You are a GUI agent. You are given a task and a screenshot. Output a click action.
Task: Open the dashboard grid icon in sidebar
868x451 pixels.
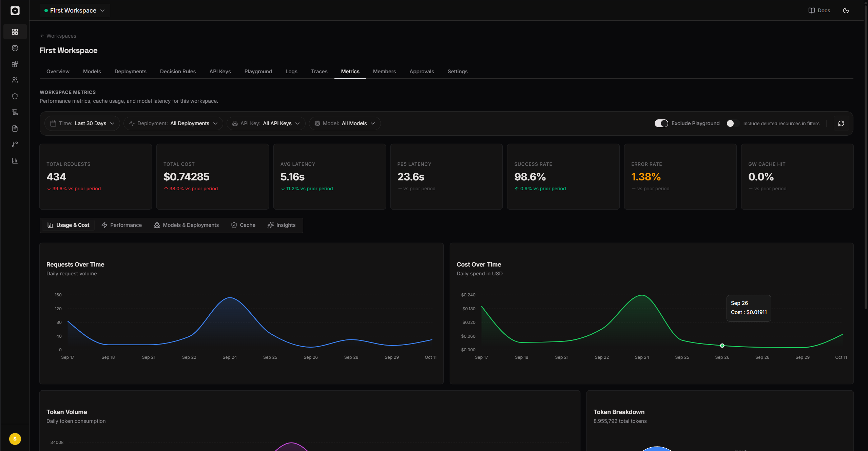[x=15, y=32]
